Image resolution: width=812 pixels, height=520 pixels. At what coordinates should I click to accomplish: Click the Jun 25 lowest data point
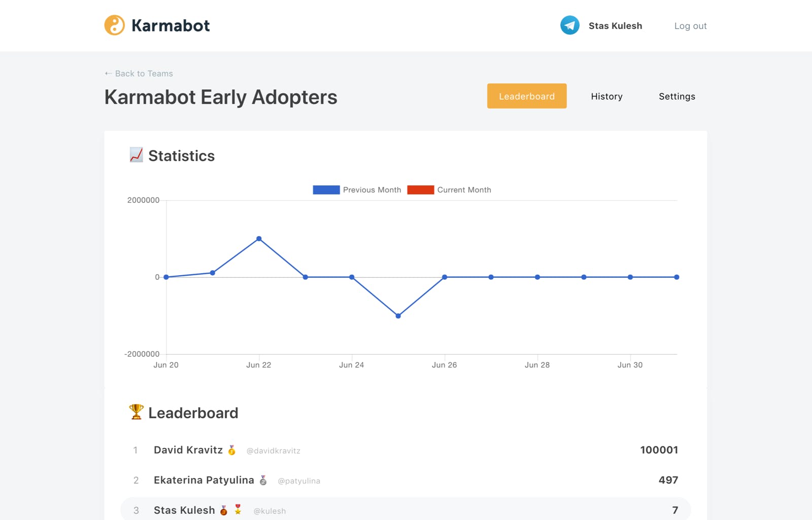[x=398, y=316]
